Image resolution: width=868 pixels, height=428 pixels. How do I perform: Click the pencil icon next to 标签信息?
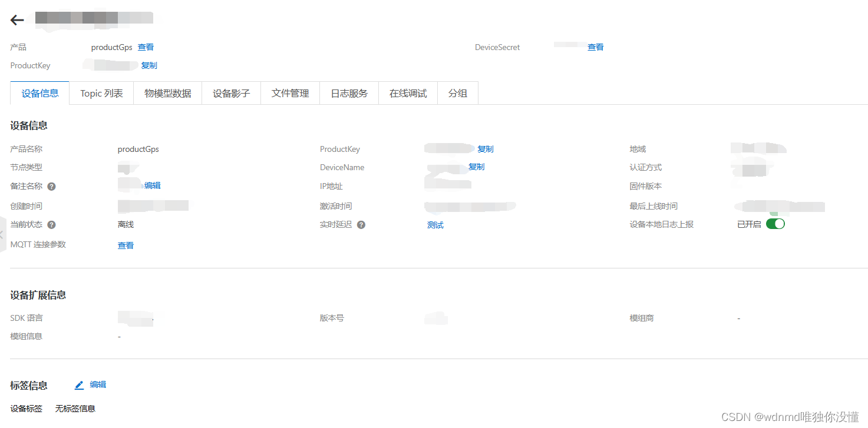[x=79, y=384]
